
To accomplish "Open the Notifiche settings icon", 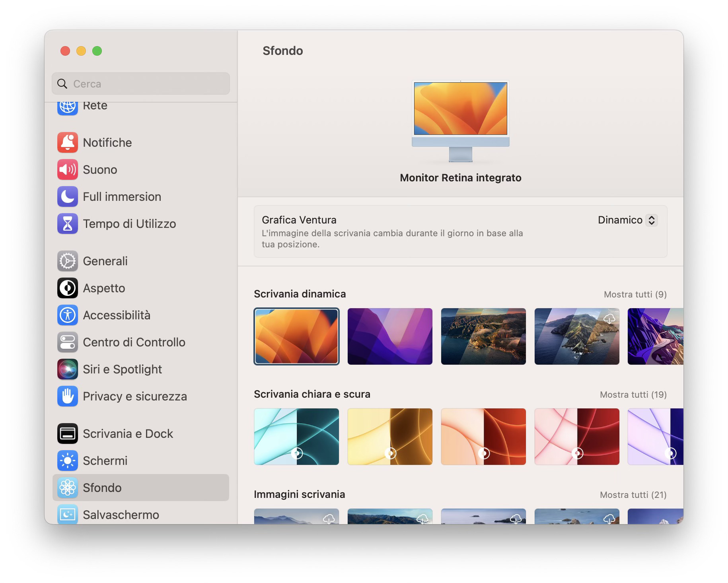I will (x=67, y=142).
